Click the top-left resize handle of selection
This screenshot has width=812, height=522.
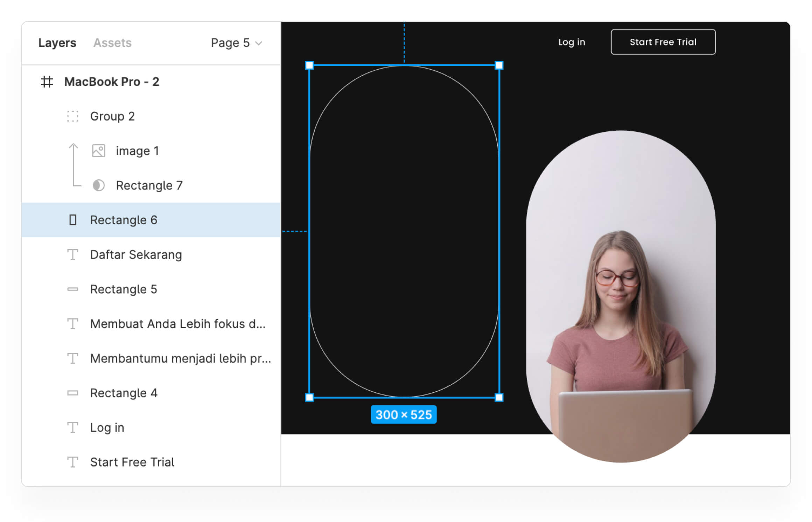309,65
